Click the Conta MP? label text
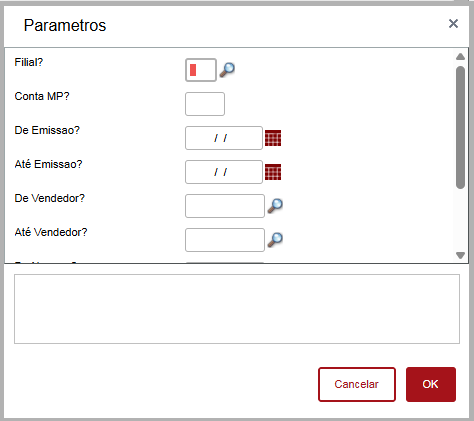The height and width of the screenshot is (421, 474). (x=42, y=96)
